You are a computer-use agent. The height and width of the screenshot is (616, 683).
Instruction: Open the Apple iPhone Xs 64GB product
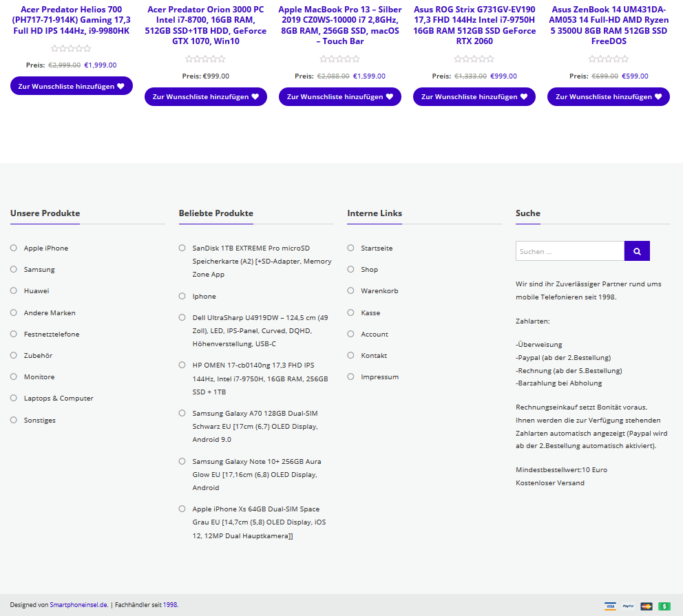[259, 522]
